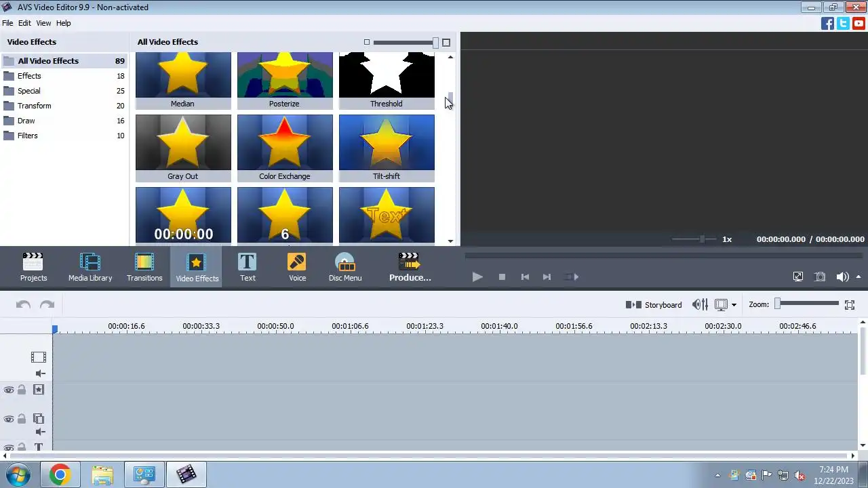Select the Filters category folder
This screenshot has width=868, height=488.
click(x=64, y=136)
